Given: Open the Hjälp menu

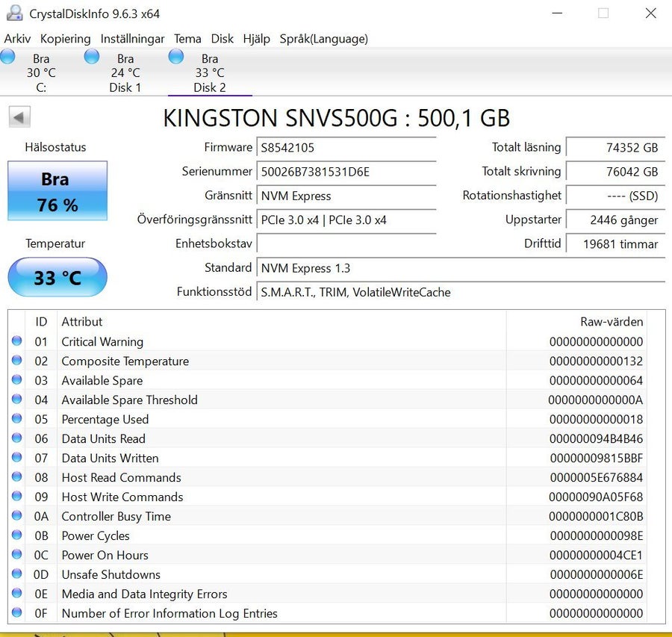Looking at the screenshot, I should click(256, 39).
